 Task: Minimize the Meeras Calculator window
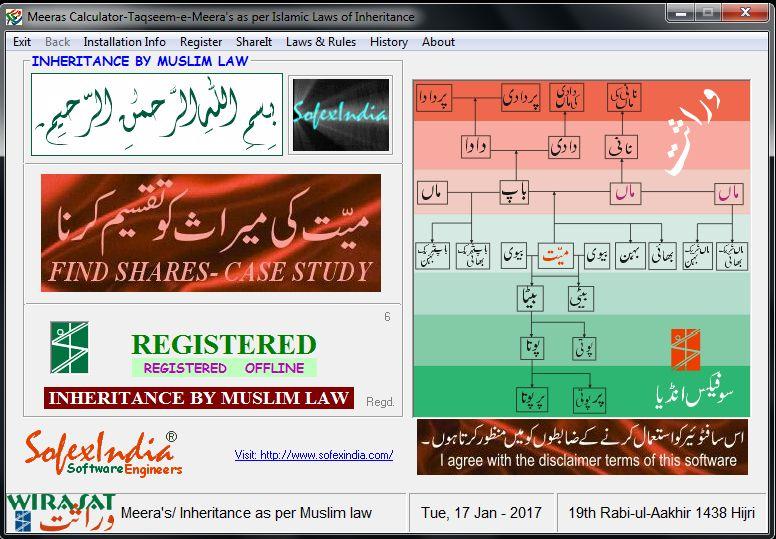point(681,12)
